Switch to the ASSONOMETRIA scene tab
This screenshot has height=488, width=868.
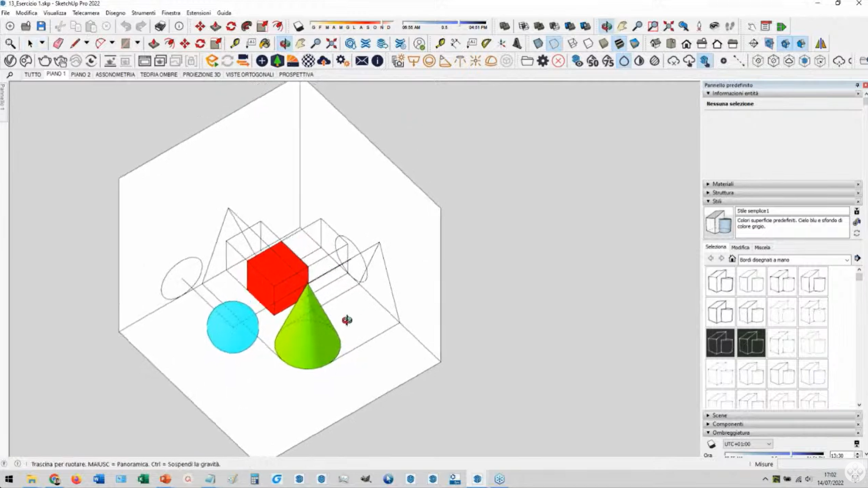115,75
